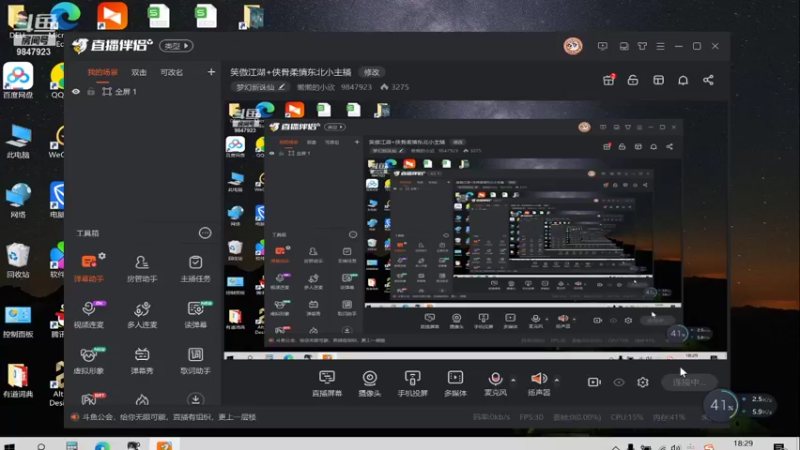Viewport: 800px width, 450px height.
Task: Open 控制面板 control panel desktop icon
Action: [x=18, y=321]
